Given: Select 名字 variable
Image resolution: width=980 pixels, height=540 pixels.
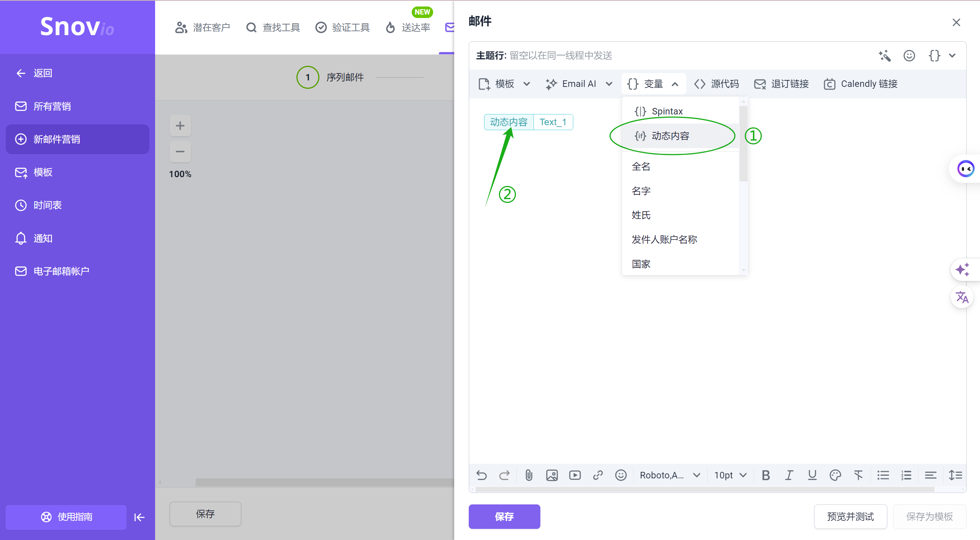Looking at the screenshot, I should (680, 191).
